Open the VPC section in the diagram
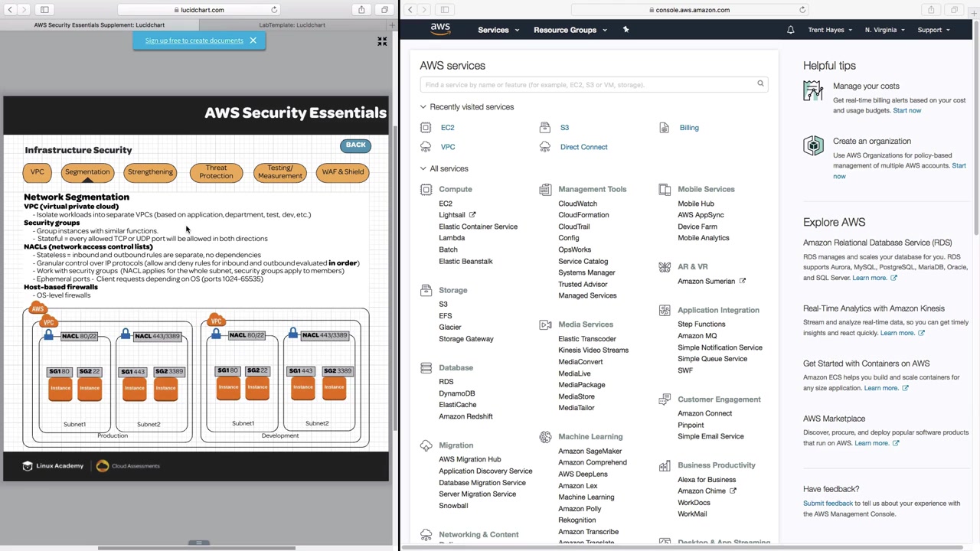 38,172
